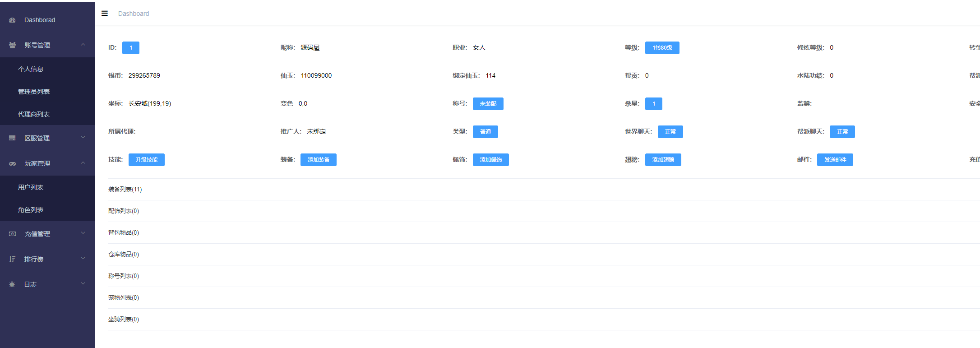Click the 账号管理 users icon

click(x=12, y=45)
